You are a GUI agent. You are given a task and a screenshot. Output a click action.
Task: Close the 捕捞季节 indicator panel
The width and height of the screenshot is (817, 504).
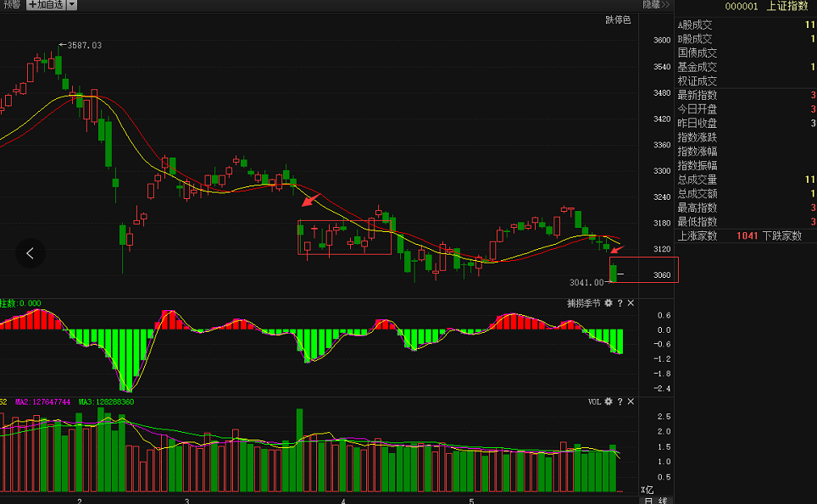click(631, 303)
